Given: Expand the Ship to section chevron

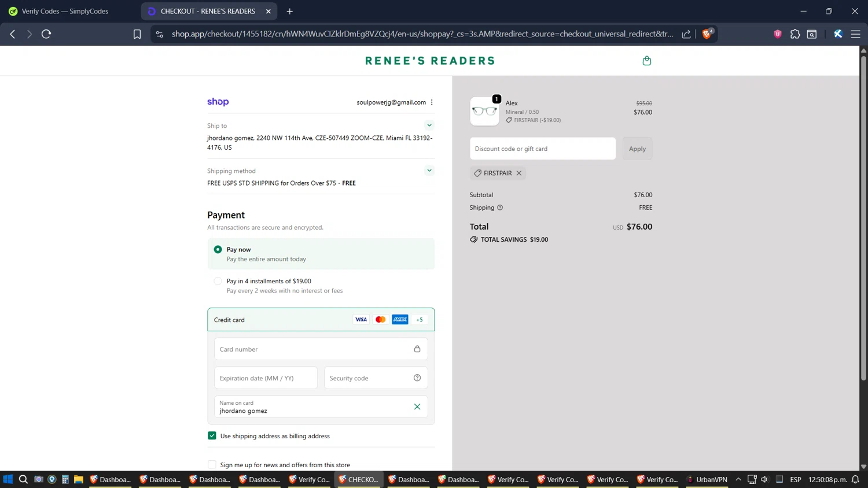Looking at the screenshot, I should click(x=429, y=125).
